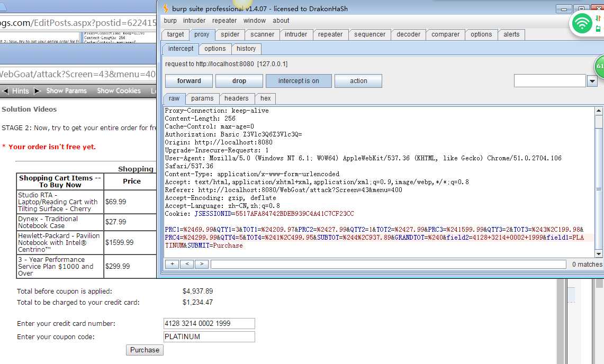The image size is (604, 364).
Task: Click the Authorization Basic header line
Action: point(233,134)
